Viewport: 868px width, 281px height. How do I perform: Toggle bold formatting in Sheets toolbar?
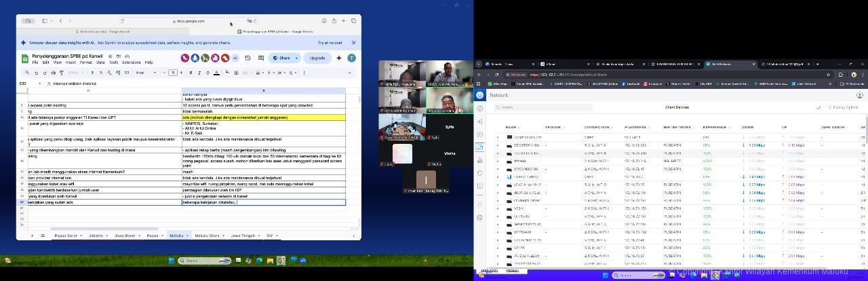click(x=191, y=73)
